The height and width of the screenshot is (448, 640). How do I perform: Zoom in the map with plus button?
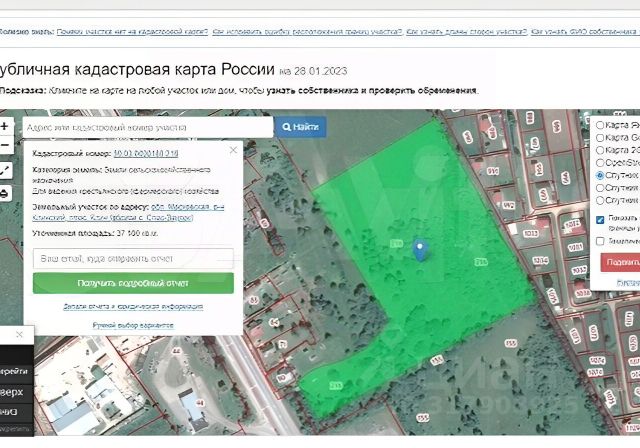(x=5, y=126)
